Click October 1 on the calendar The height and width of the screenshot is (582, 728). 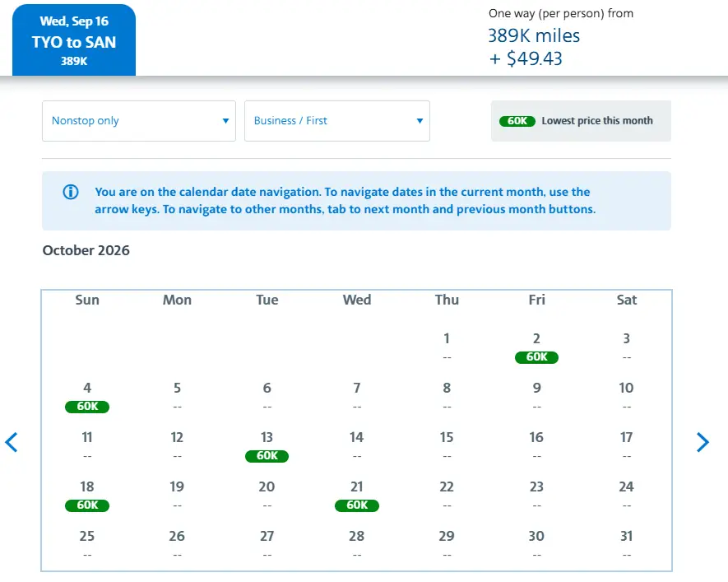pos(447,347)
